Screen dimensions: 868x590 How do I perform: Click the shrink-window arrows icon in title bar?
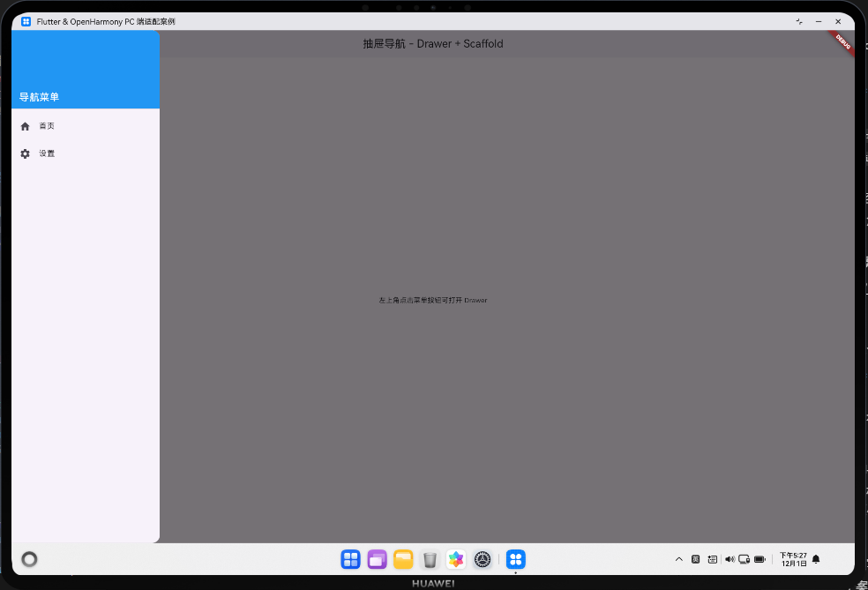coord(799,21)
